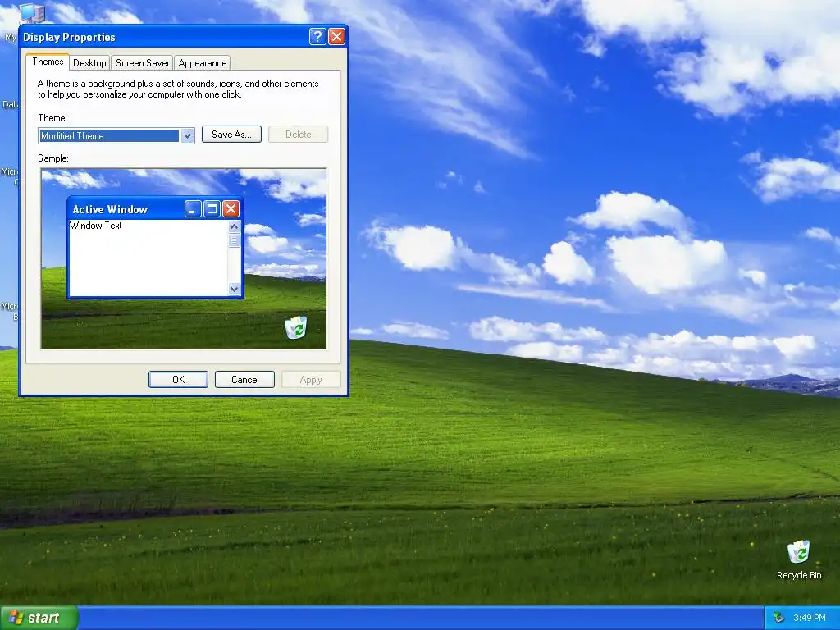The width and height of the screenshot is (840, 630).
Task: Click the sample window maximize button
Action: pyautogui.click(x=212, y=209)
